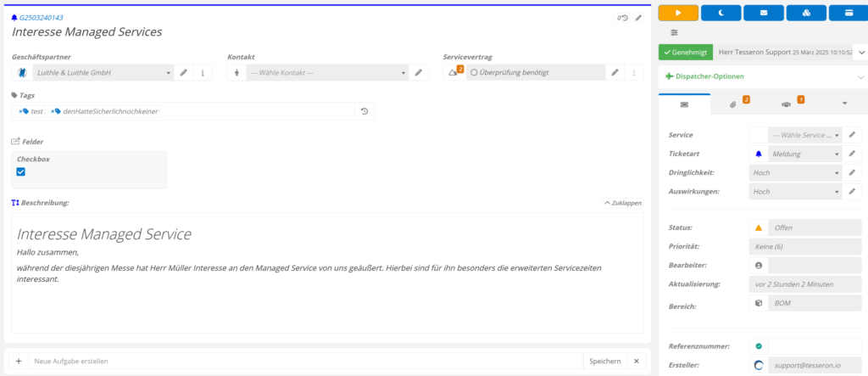
Task: Click the orange play button
Action: 678,13
